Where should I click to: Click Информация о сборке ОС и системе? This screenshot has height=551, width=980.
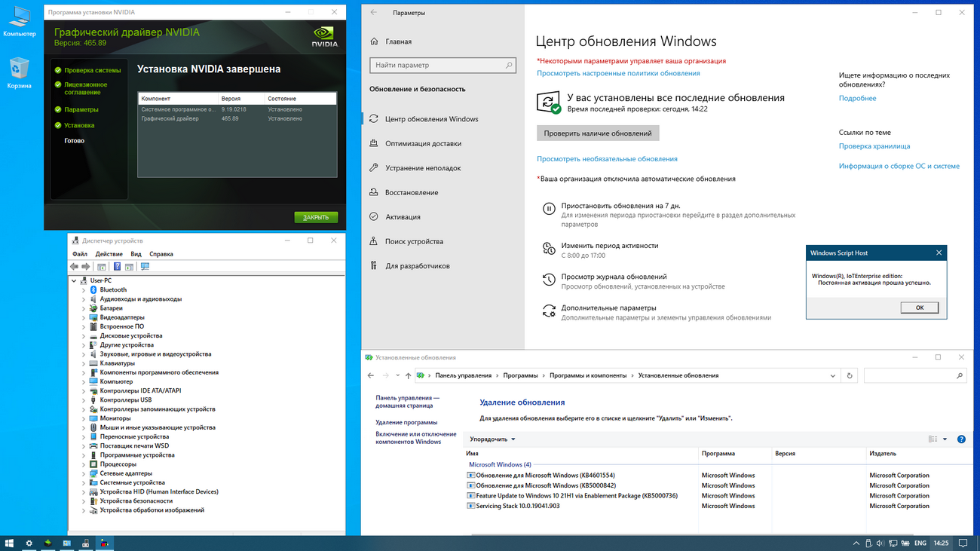click(899, 166)
